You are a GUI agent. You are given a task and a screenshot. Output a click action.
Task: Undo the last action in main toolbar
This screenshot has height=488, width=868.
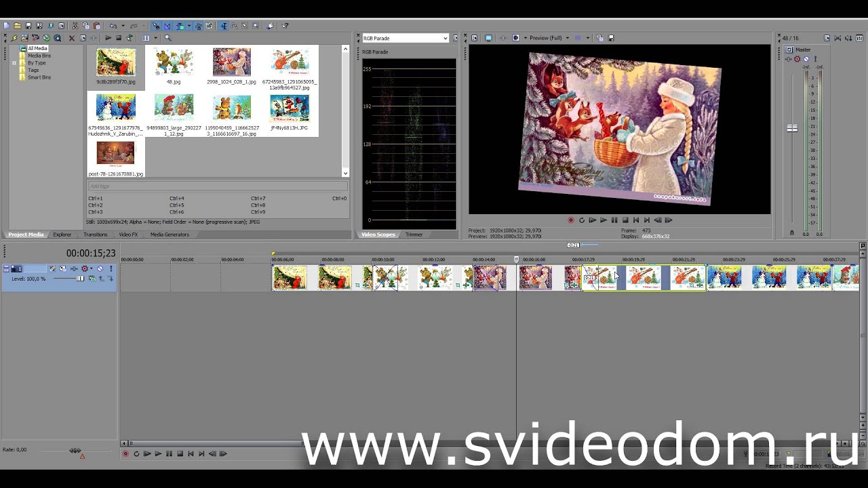(x=113, y=26)
